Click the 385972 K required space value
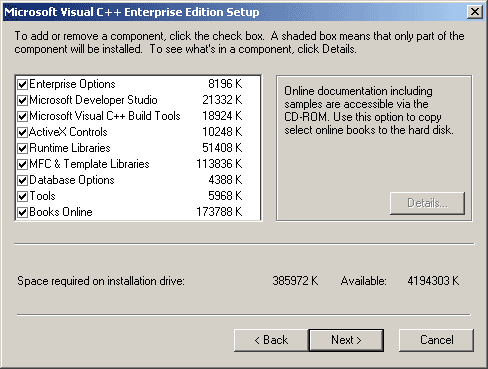 (x=295, y=281)
